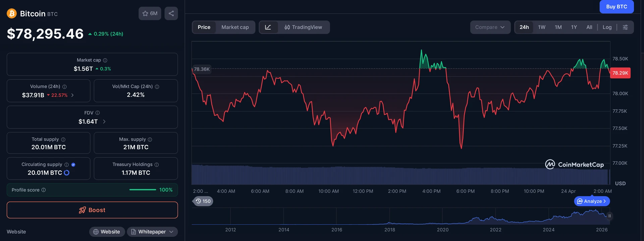Click the circulating supply progress ring icon

[x=66, y=173]
